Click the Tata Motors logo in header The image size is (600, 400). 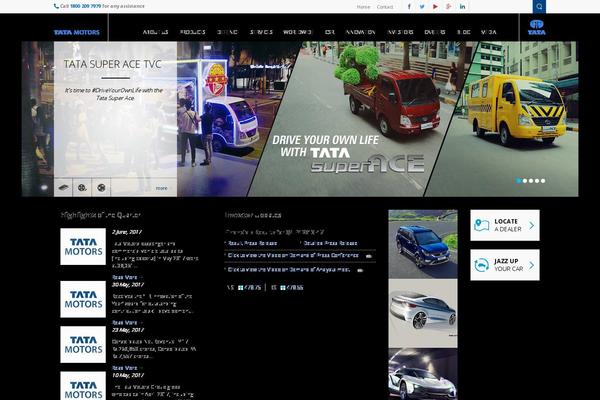tap(77, 33)
